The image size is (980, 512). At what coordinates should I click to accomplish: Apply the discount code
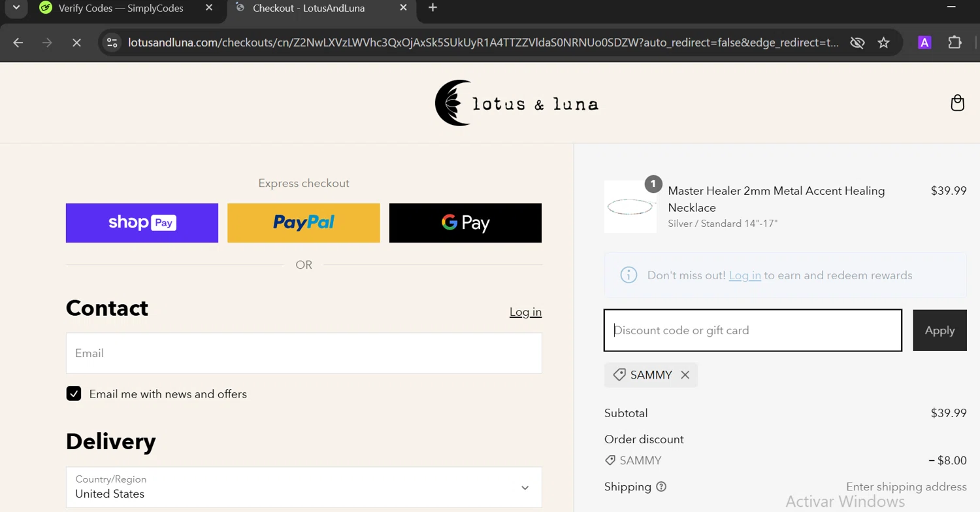pos(939,330)
